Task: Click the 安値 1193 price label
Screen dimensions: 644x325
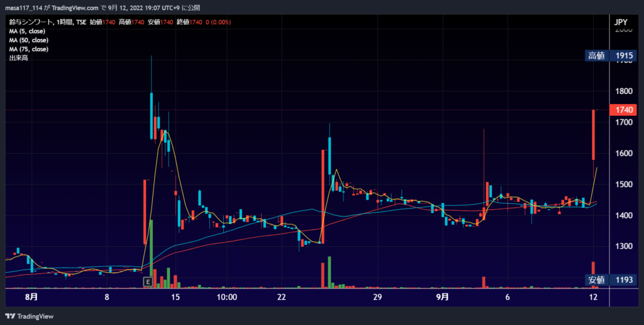Action: (x=611, y=280)
